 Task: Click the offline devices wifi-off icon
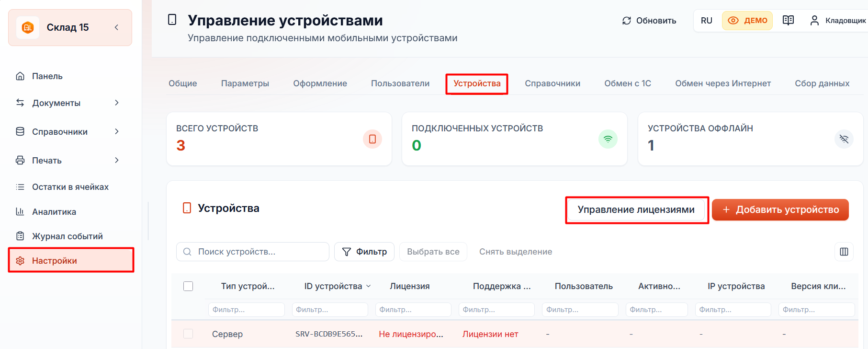point(844,139)
